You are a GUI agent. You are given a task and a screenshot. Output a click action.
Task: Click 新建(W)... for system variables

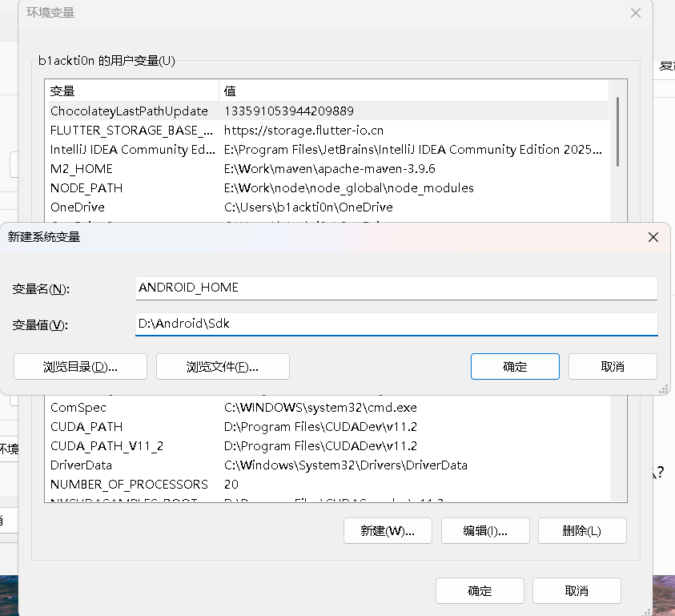pos(388,531)
